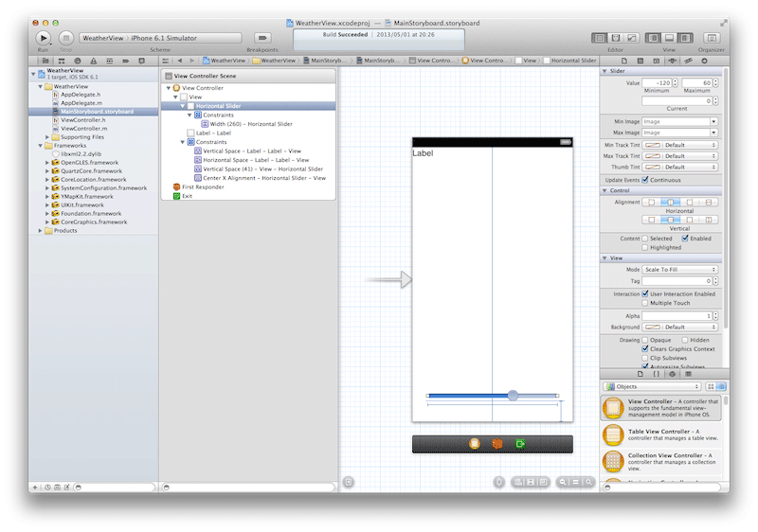This screenshot has width=758, height=532.
Task: Expand the Supporting Files folder
Action: 46,137
